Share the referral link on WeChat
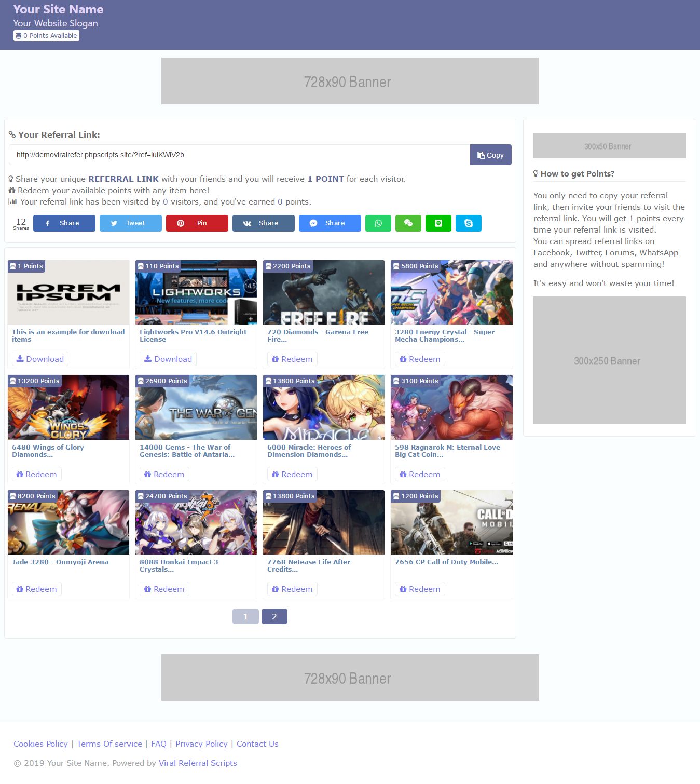 (x=408, y=223)
